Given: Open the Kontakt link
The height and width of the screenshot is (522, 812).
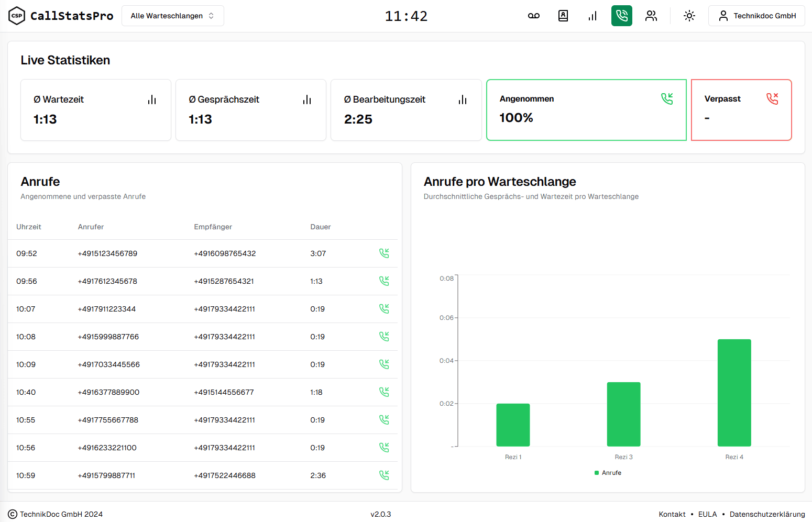Looking at the screenshot, I should pos(672,514).
